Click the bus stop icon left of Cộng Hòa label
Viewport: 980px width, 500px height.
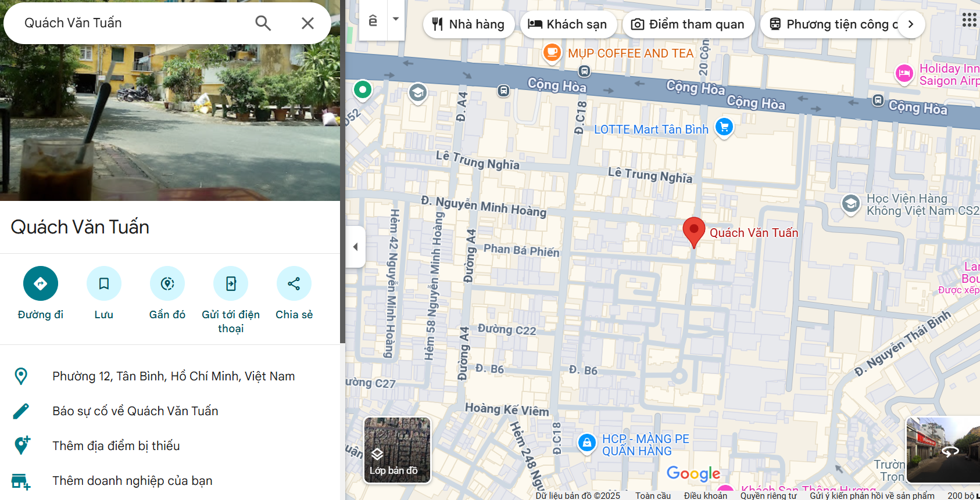[503, 91]
